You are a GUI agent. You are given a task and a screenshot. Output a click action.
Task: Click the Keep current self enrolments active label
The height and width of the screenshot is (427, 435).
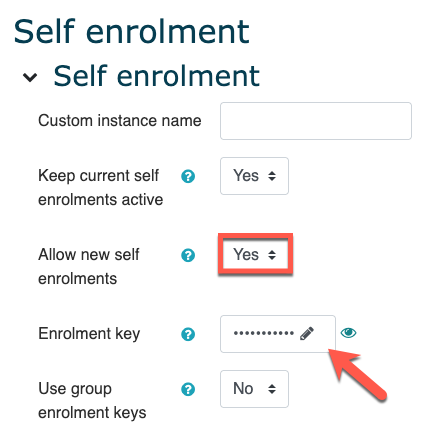click(100, 188)
